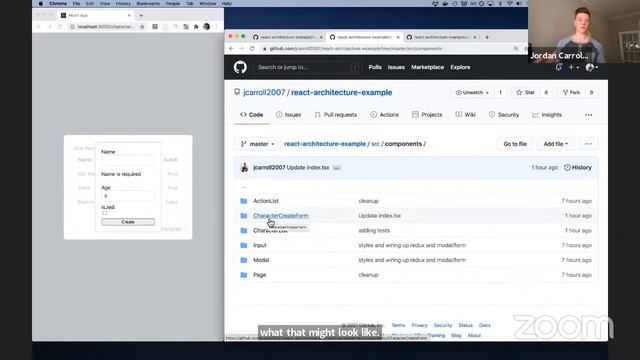Screen dimensions: 640x360
Task: Open Marketplace in the GitHub header
Action: [427, 67]
